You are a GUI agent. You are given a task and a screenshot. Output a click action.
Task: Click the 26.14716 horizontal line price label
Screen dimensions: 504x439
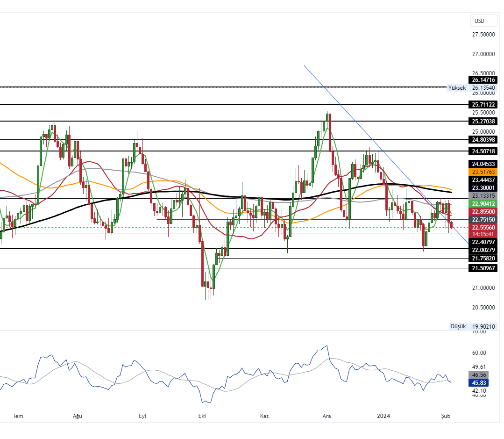tap(483, 80)
